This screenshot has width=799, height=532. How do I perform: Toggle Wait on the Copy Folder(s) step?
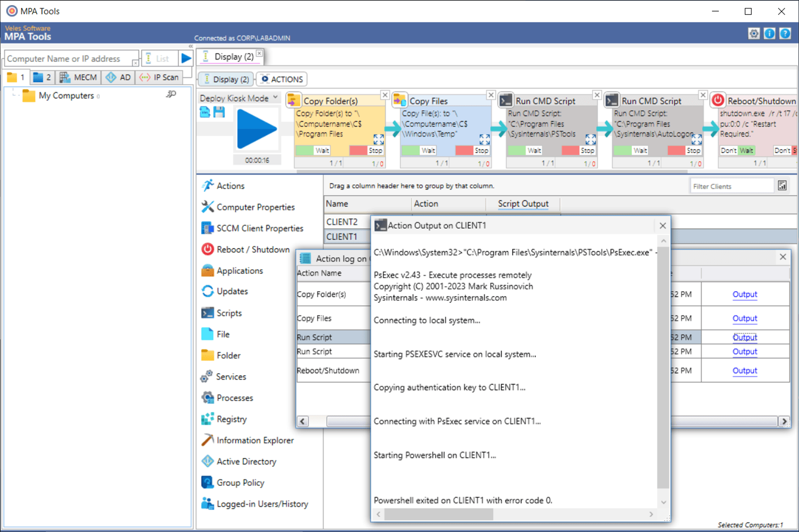tap(313, 150)
